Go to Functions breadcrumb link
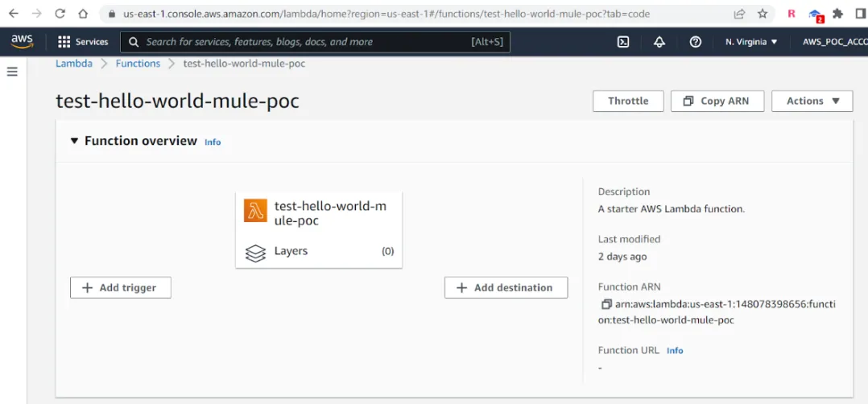The height and width of the screenshot is (404, 868). pos(138,63)
